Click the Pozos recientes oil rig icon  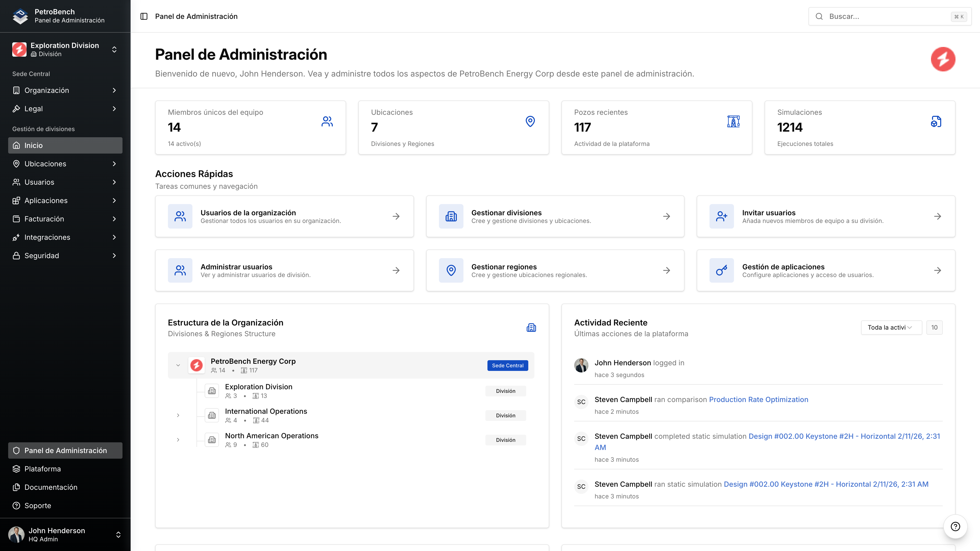[x=733, y=121]
